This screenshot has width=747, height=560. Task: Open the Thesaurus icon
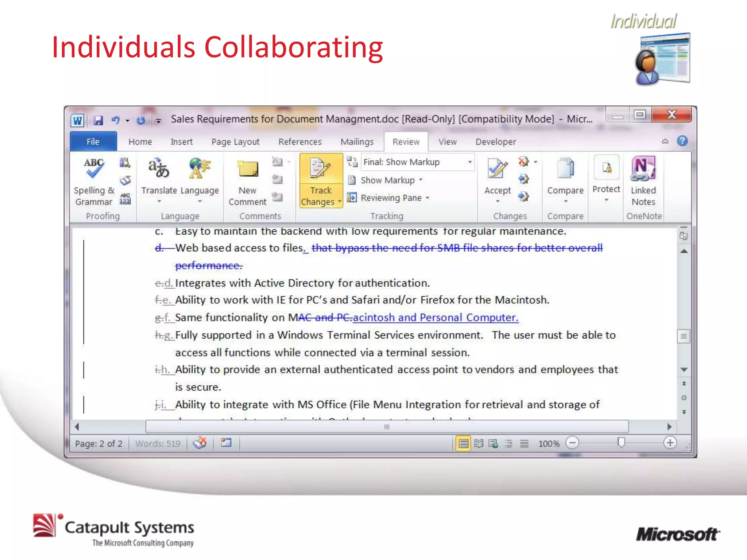pyautogui.click(x=125, y=180)
